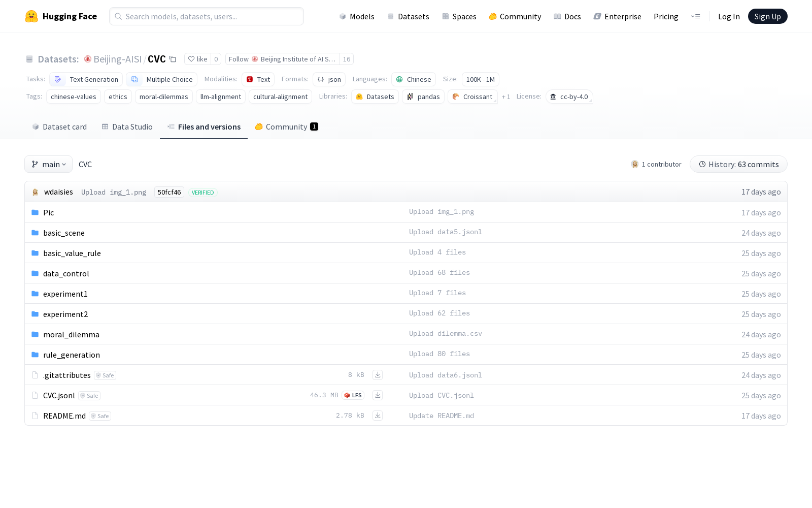812x508 pixels.
Task: Click the llm-alignment tag
Action: (x=221, y=97)
